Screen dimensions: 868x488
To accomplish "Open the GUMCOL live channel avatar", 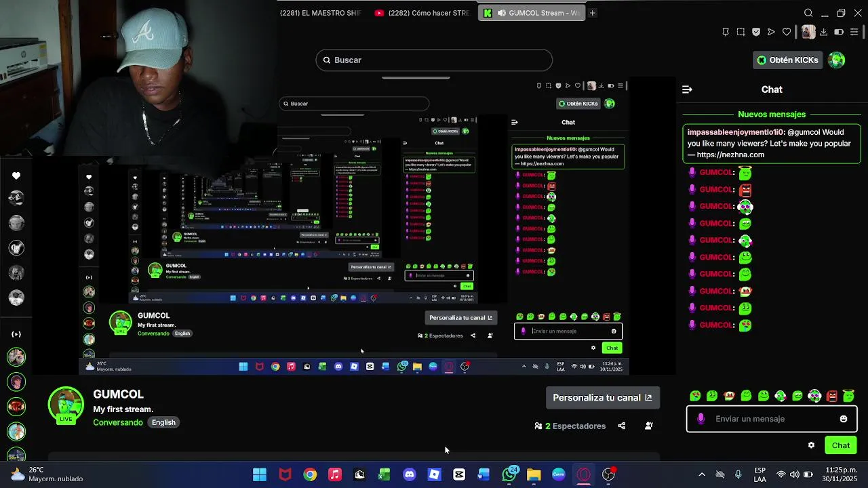I will point(66,404).
